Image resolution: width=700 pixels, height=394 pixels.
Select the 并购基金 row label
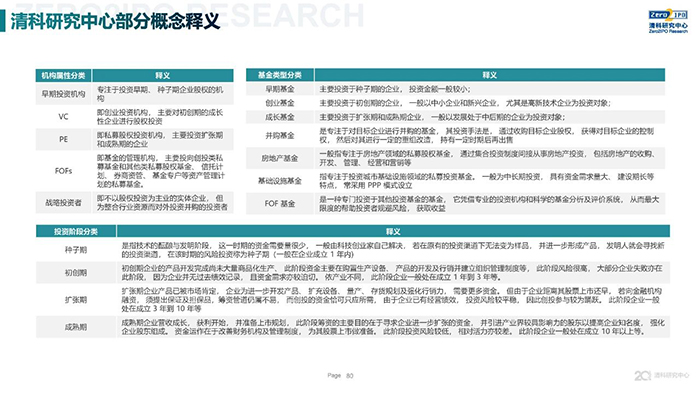pos(280,135)
